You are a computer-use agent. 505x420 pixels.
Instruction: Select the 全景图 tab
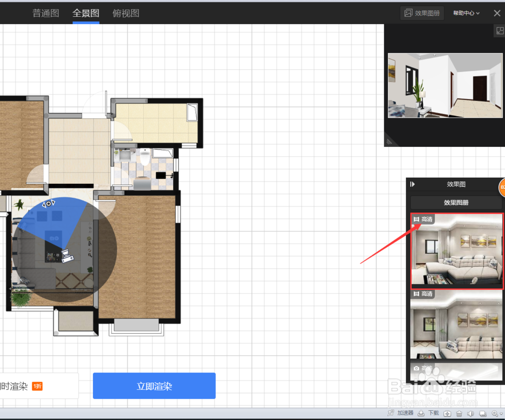pyautogui.click(x=86, y=13)
